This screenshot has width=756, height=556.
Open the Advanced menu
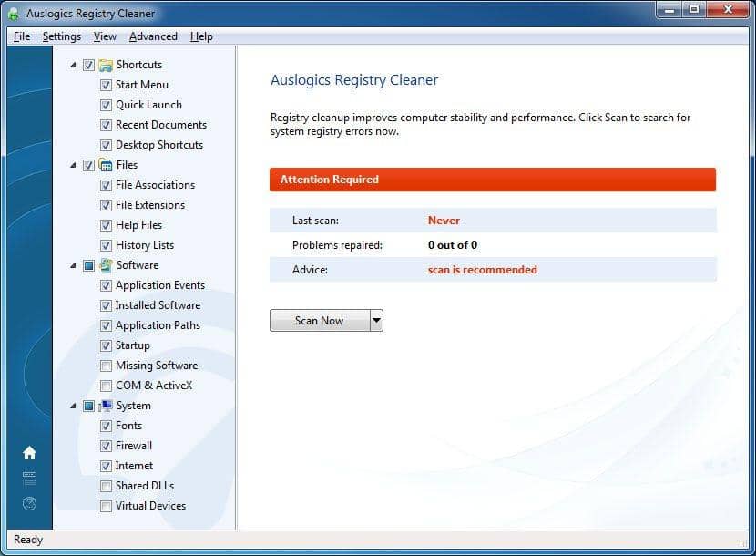click(x=153, y=36)
